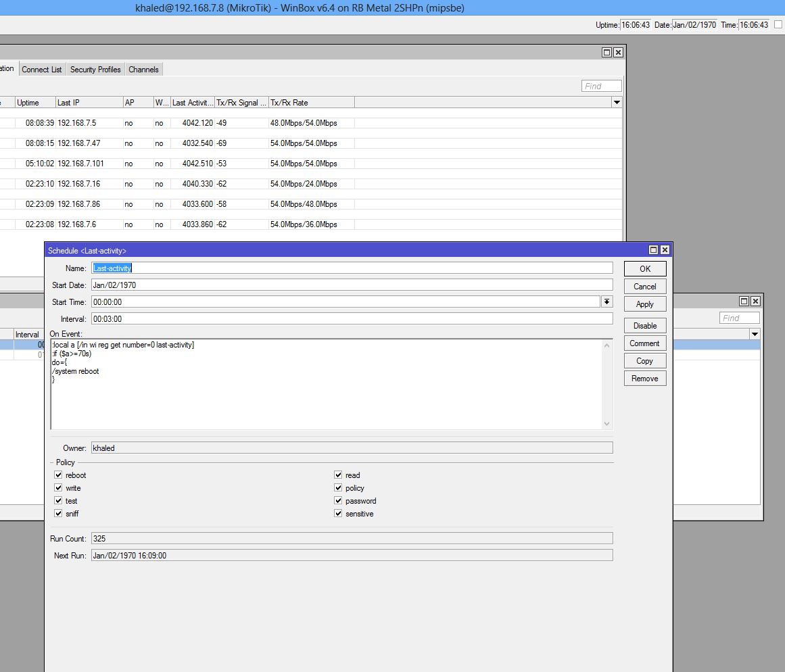Click the scroll-down arrow in On Event box
The height and width of the screenshot is (672, 785).
point(607,423)
